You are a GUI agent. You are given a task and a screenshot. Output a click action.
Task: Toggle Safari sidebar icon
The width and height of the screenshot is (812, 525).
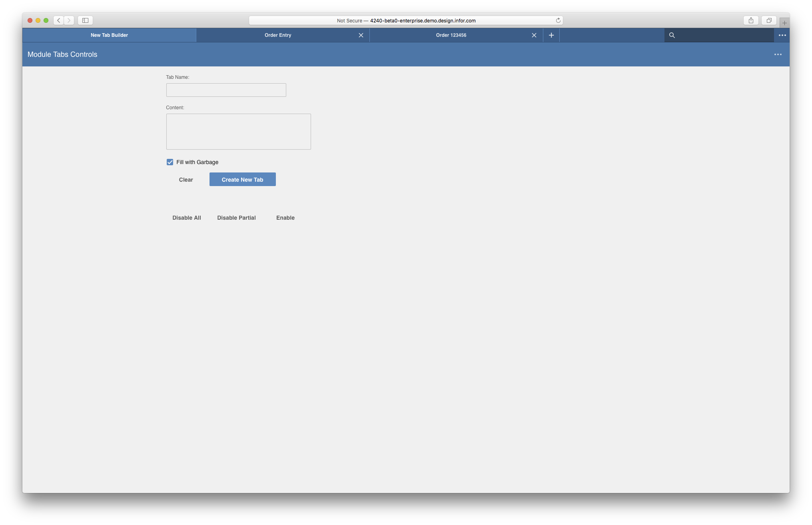(x=85, y=20)
